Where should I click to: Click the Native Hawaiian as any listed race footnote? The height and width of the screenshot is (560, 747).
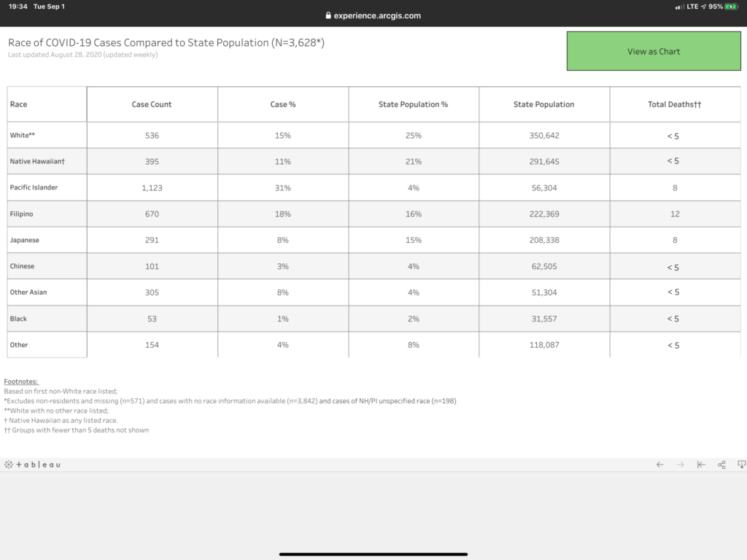coord(61,421)
